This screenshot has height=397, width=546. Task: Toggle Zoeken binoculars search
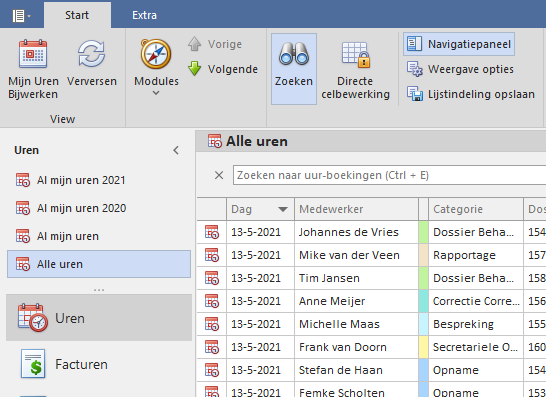click(294, 69)
